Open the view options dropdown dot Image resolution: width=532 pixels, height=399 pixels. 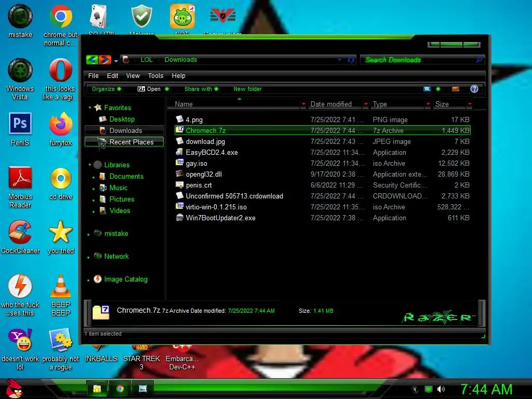tap(438, 89)
